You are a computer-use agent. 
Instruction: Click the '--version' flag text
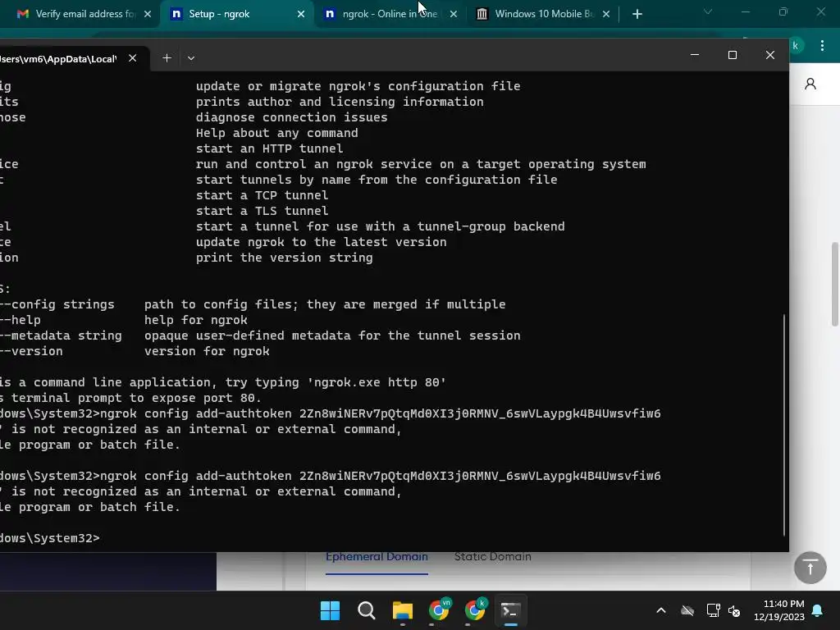click(32, 351)
